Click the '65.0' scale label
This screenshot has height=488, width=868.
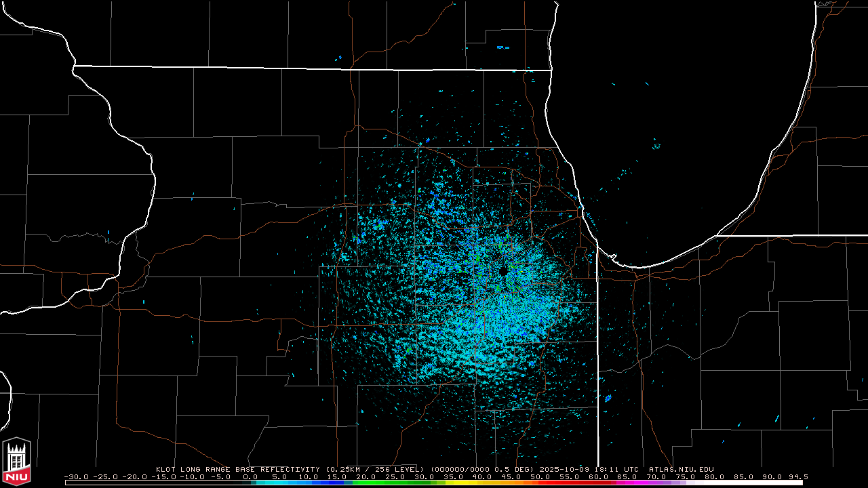click(x=627, y=476)
